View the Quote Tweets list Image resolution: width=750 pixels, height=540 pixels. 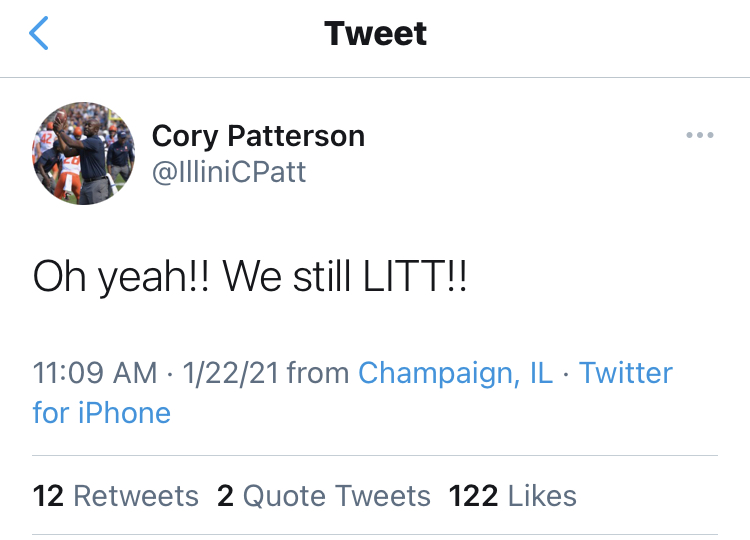[337, 495]
